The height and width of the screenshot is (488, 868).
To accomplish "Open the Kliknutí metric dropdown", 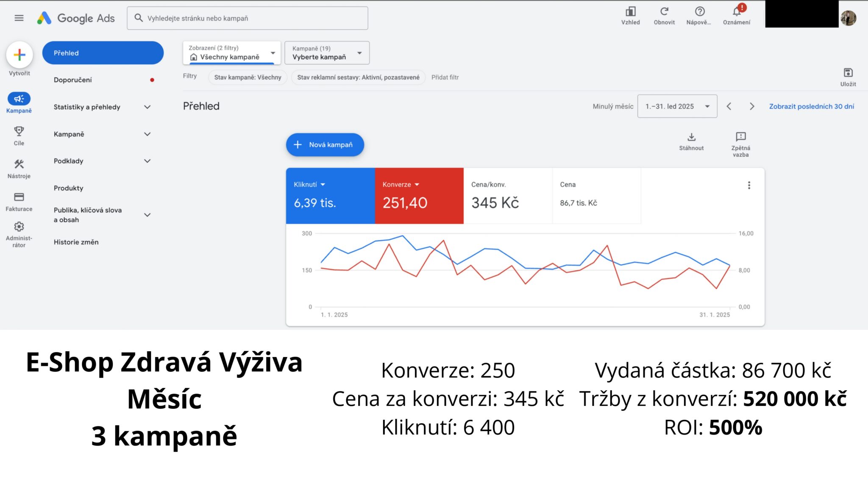I will pyautogui.click(x=309, y=184).
